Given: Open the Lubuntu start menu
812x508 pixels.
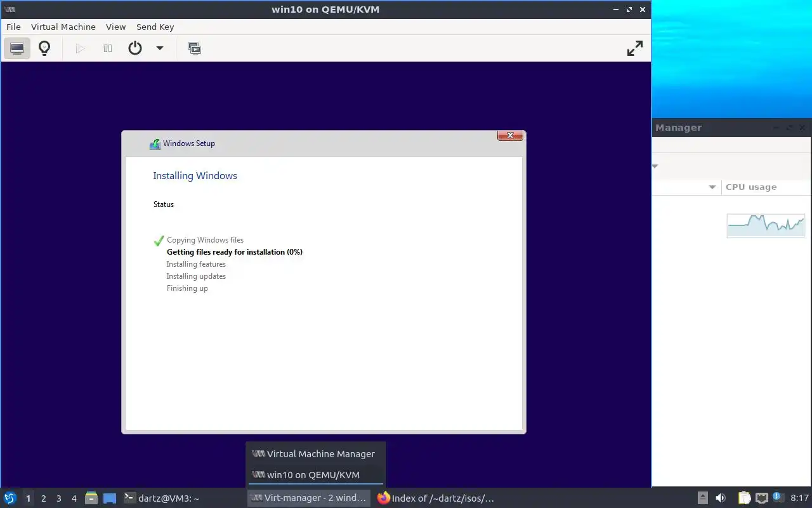Looking at the screenshot, I should click(x=10, y=498).
